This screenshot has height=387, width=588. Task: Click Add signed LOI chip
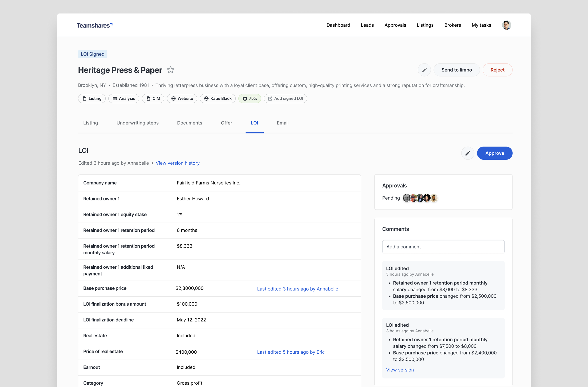pyautogui.click(x=285, y=98)
